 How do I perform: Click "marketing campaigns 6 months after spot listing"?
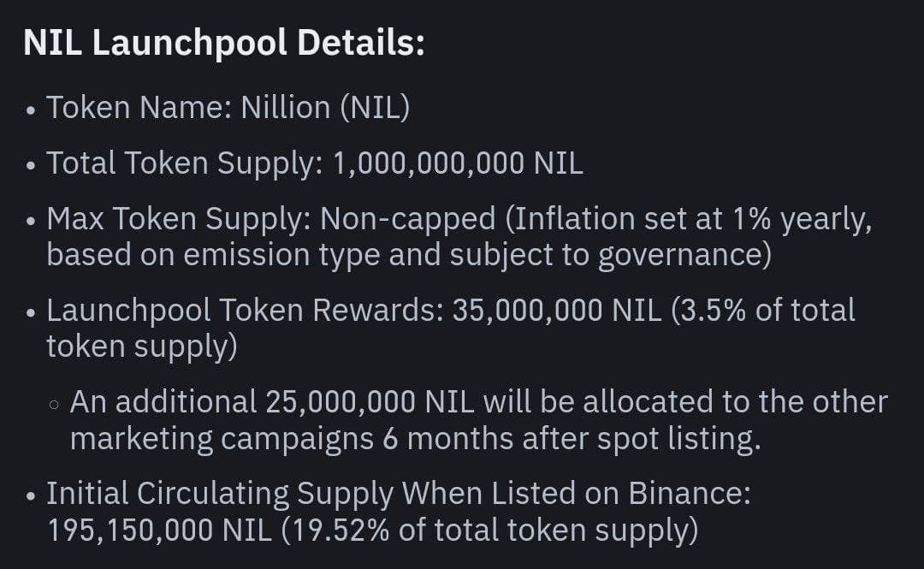pyautogui.click(x=415, y=438)
